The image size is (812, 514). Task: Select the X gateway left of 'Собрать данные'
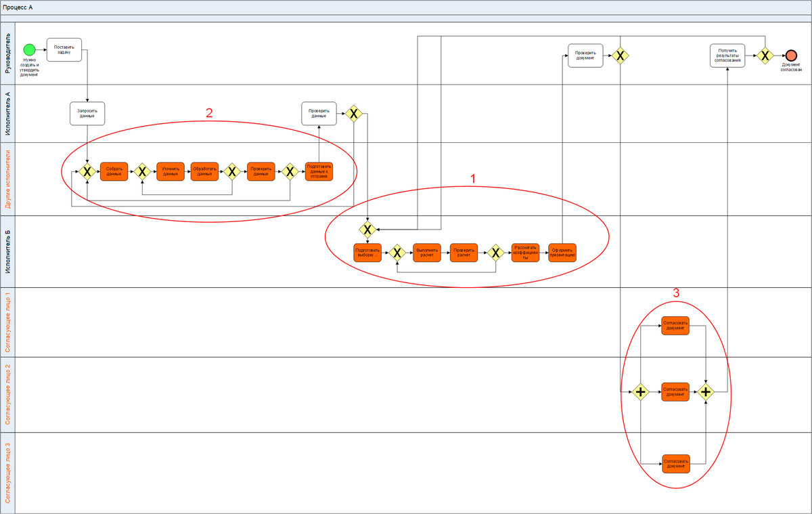coord(87,171)
